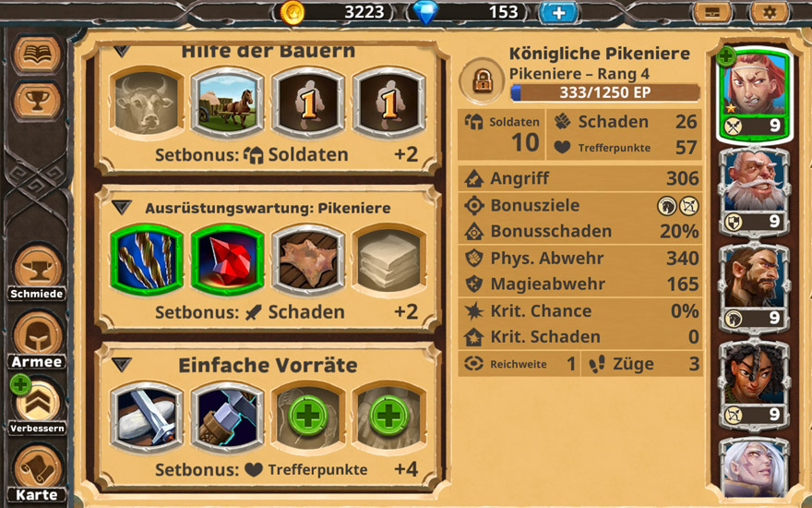Select the red gem equipment item

click(x=227, y=260)
